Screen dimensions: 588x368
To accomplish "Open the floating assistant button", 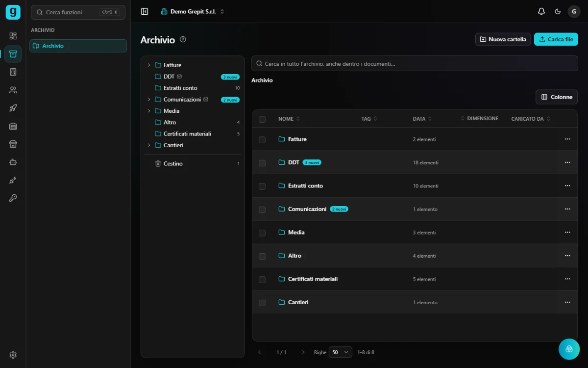I will [569, 349].
